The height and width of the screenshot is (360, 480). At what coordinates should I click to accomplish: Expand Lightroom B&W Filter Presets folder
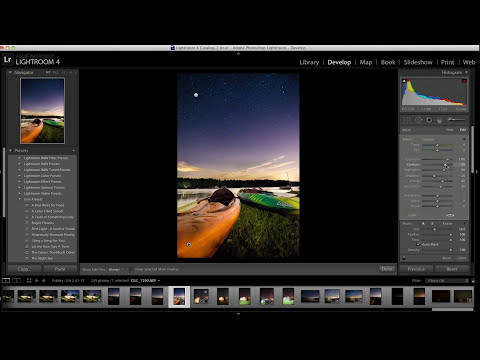[19, 158]
